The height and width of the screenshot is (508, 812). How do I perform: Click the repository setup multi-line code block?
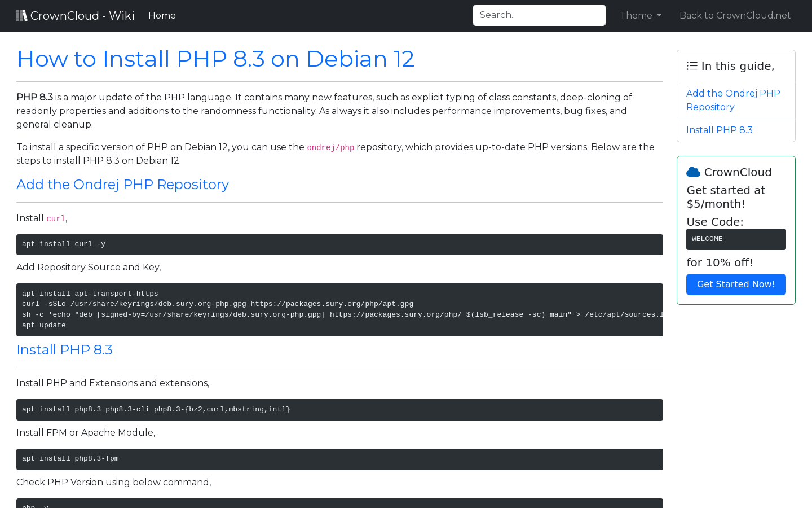coord(339,309)
